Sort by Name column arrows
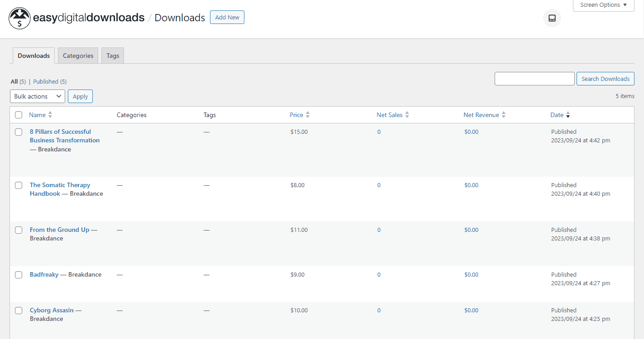This screenshot has height=339, width=644. click(x=50, y=115)
